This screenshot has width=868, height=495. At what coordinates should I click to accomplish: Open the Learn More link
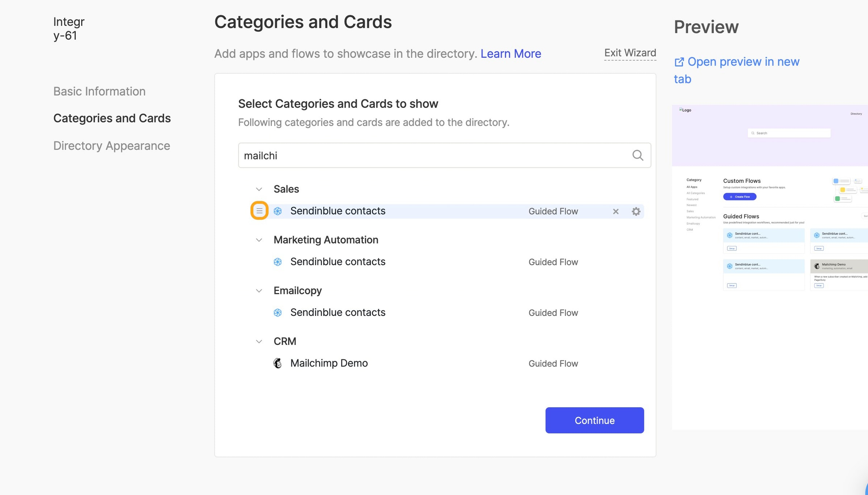pyautogui.click(x=511, y=54)
